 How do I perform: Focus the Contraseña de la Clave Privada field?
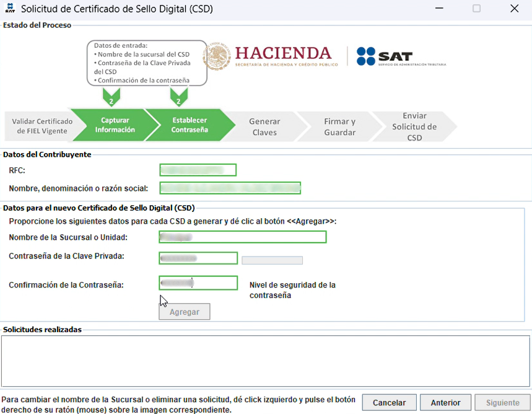pyautogui.click(x=198, y=258)
